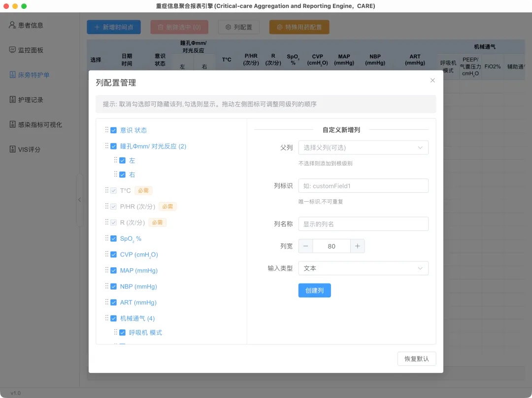This screenshot has height=398, width=532.
Task: Uncheck the 瞳孔Φmm/ 对光反应 checkbox
Action: coord(114,146)
